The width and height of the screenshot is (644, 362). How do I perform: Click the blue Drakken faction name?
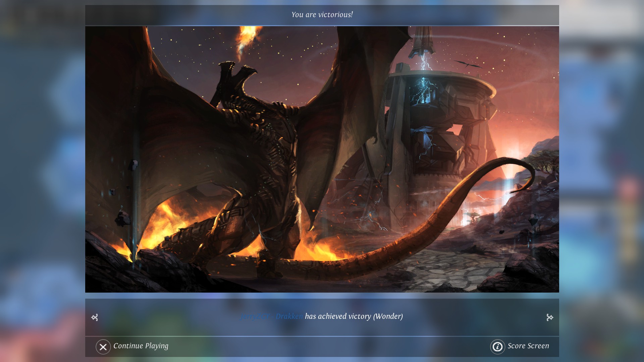pos(289,316)
